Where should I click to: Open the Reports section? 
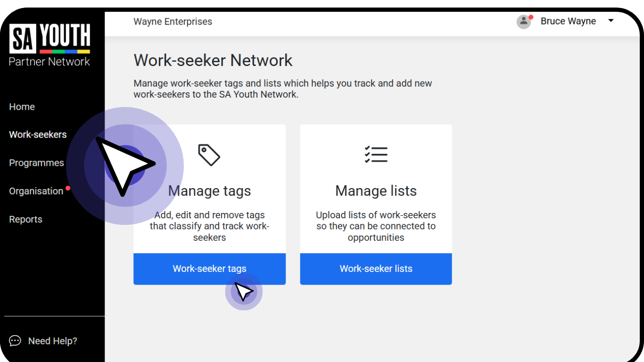25,219
